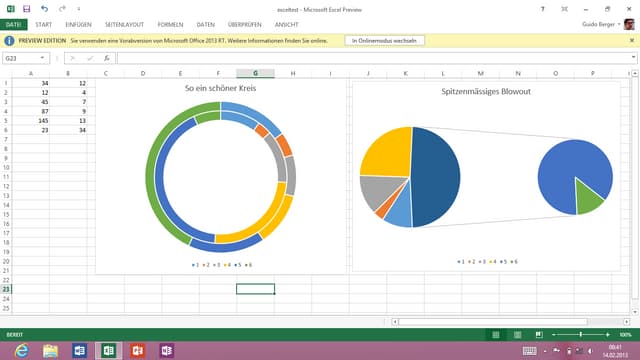Open the FORMELN ribbon tab

(x=170, y=24)
